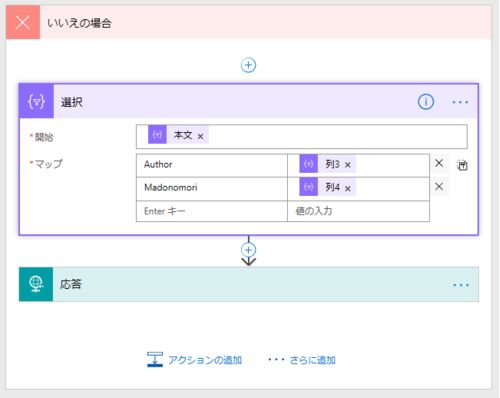Delete the Madonomori map row

click(439, 186)
